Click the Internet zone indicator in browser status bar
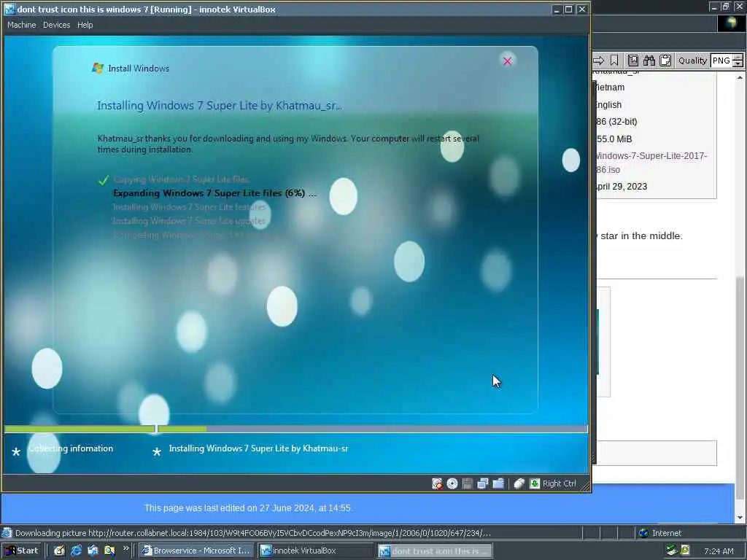This screenshot has width=747, height=560. pyautogui.click(x=659, y=533)
